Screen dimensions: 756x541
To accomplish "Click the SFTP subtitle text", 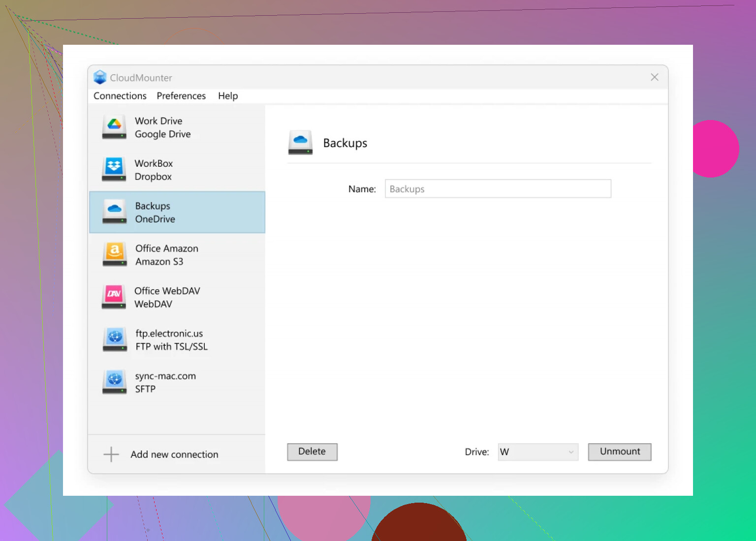I will coord(145,389).
